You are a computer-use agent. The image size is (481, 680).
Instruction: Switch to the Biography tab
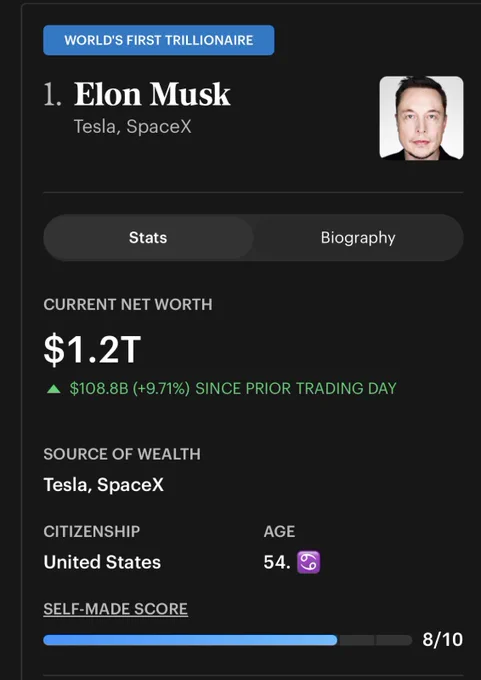tap(358, 238)
